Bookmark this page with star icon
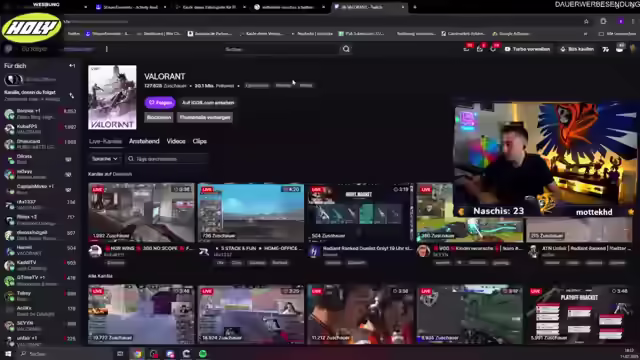640x360 pixels. click(586, 21)
